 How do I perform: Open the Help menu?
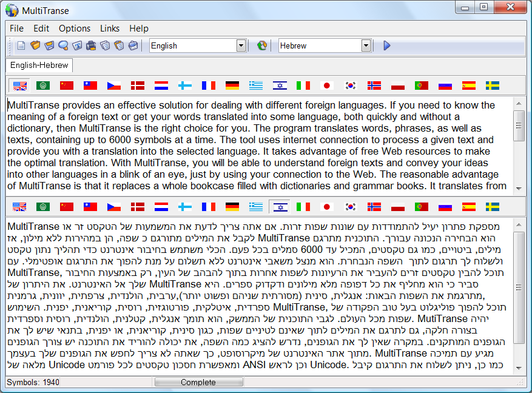(138, 29)
